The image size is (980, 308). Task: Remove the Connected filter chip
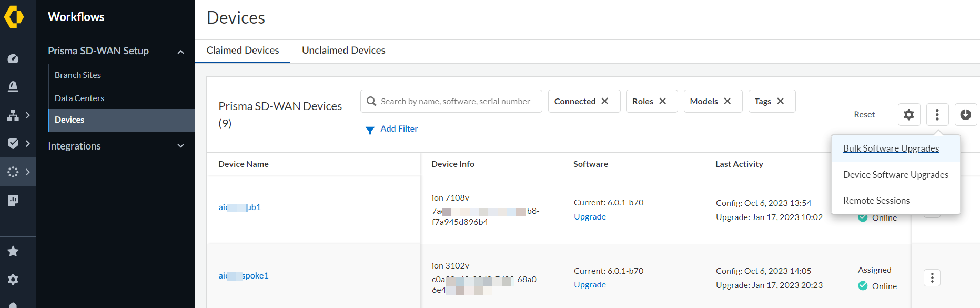605,101
